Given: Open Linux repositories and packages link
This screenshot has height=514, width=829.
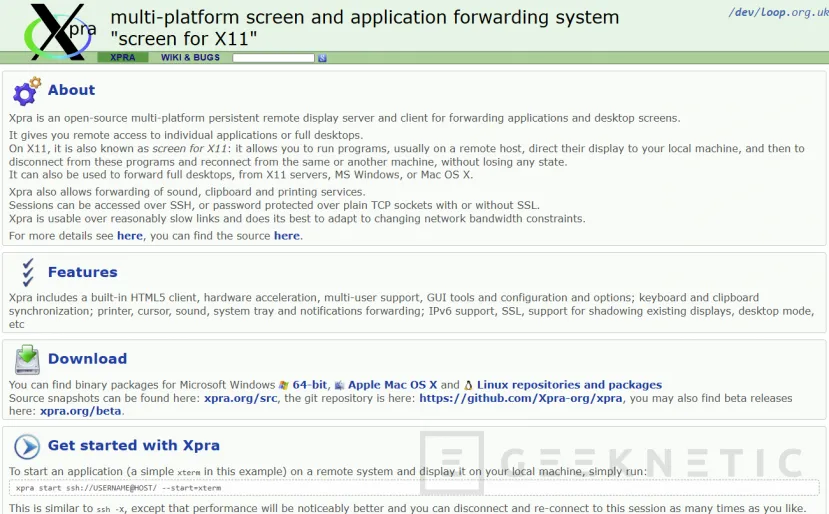Looking at the screenshot, I should [569, 385].
